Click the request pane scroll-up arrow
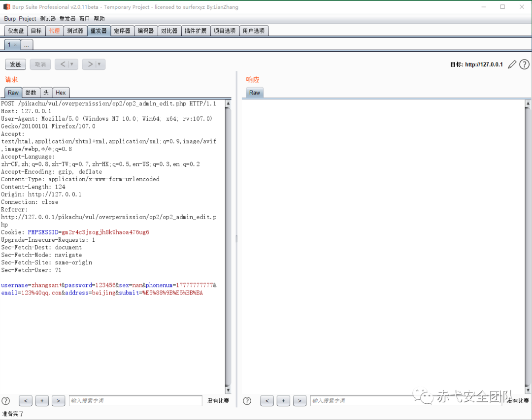 tap(228, 103)
